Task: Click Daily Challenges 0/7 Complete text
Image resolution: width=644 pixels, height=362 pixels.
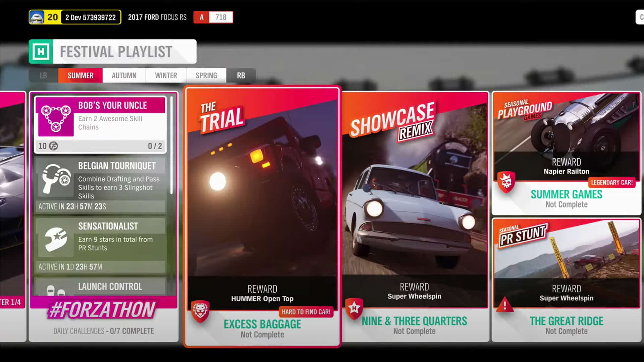Action: pos(104,331)
